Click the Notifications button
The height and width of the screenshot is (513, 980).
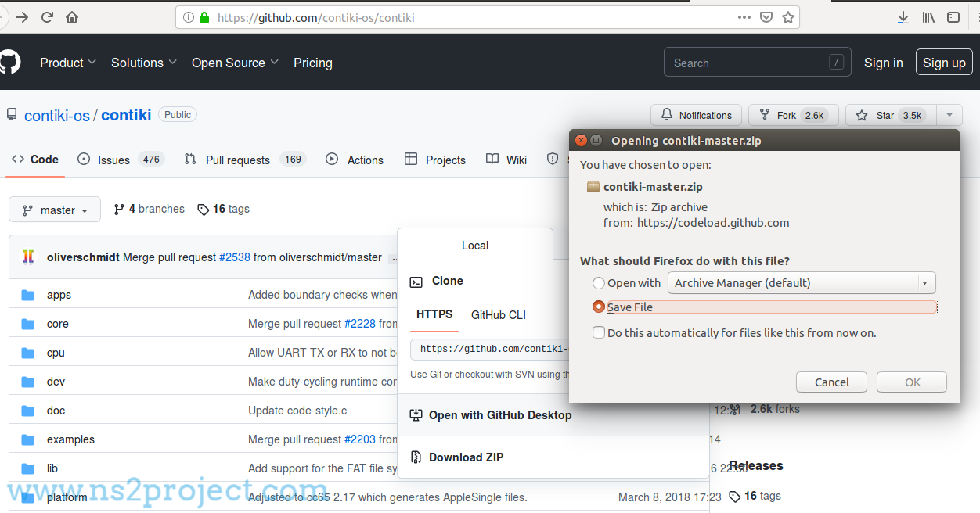(x=696, y=115)
